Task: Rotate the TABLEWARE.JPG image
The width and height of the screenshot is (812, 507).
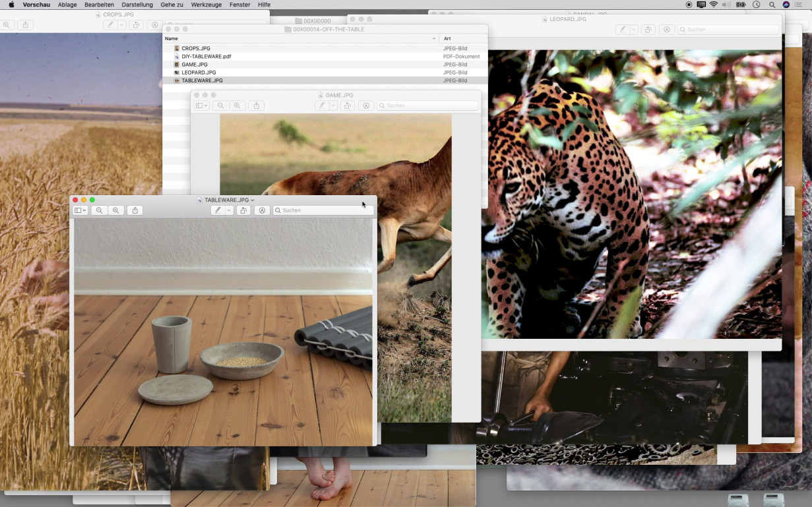Action: 243,210
